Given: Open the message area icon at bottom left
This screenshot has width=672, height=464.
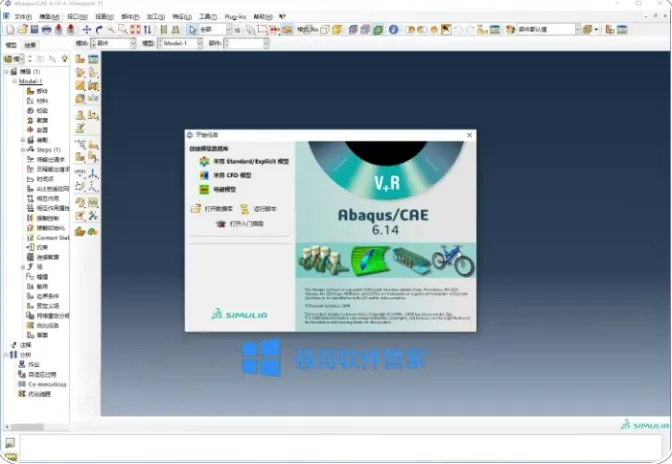Looking at the screenshot, I should (10, 443).
